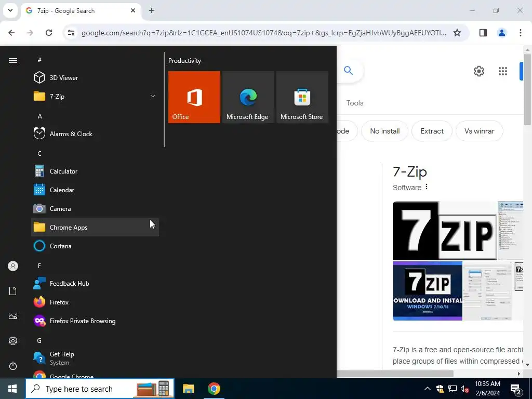Open a new Chrome tab

pyautogui.click(x=152, y=10)
